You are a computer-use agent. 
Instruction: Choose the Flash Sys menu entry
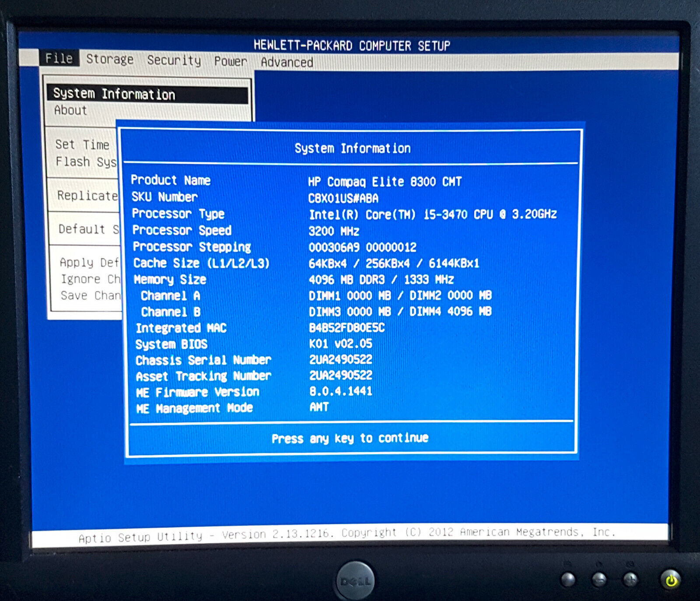[x=86, y=162]
